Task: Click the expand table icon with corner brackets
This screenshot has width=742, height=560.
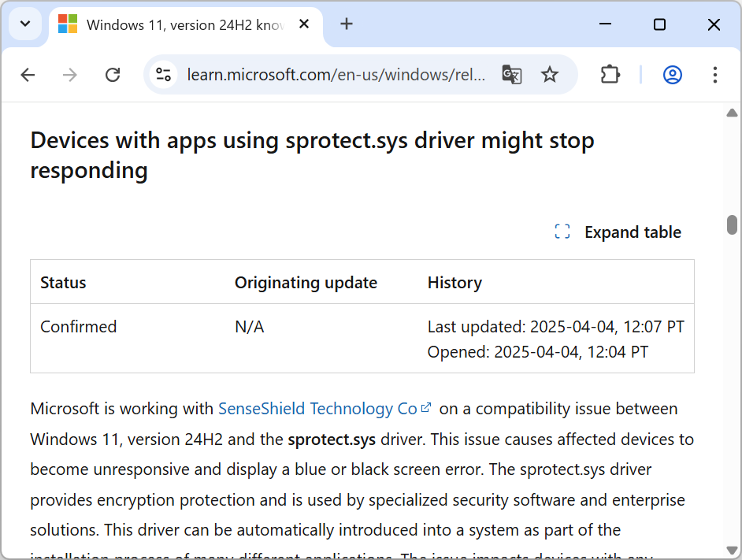Action: 562,232
